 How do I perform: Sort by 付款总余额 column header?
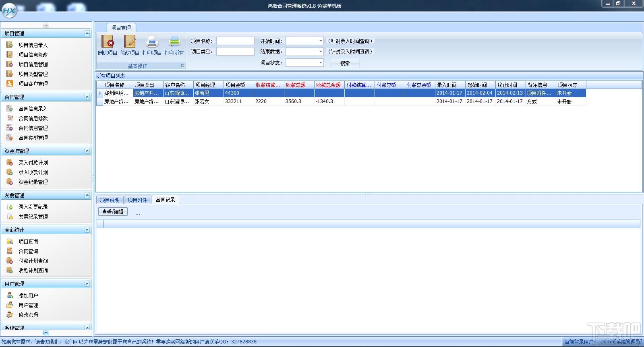[420, 85]
